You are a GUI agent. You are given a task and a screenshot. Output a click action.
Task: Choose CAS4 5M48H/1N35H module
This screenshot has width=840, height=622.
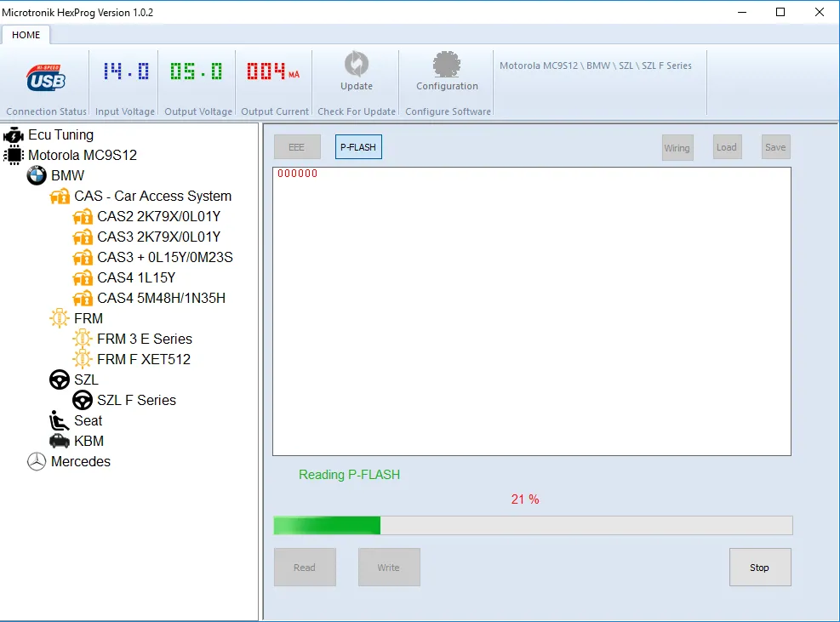pos(161,298)
